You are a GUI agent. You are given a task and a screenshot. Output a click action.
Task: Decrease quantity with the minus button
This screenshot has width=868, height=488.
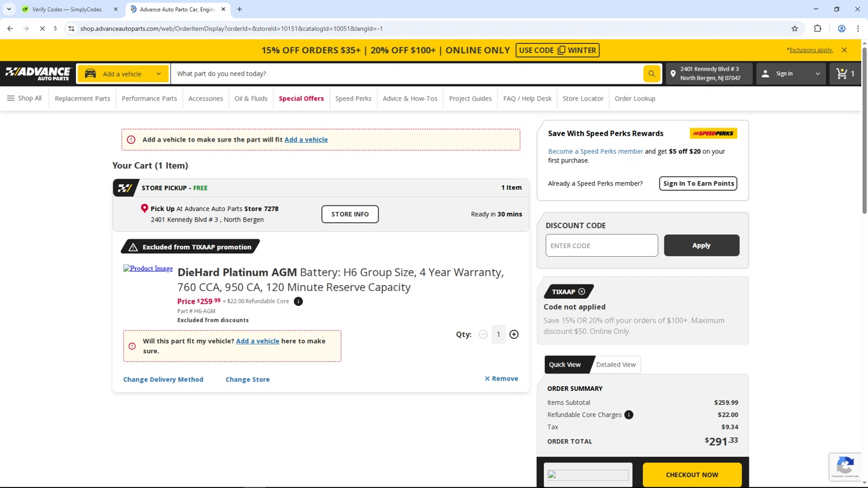[483, 334]
